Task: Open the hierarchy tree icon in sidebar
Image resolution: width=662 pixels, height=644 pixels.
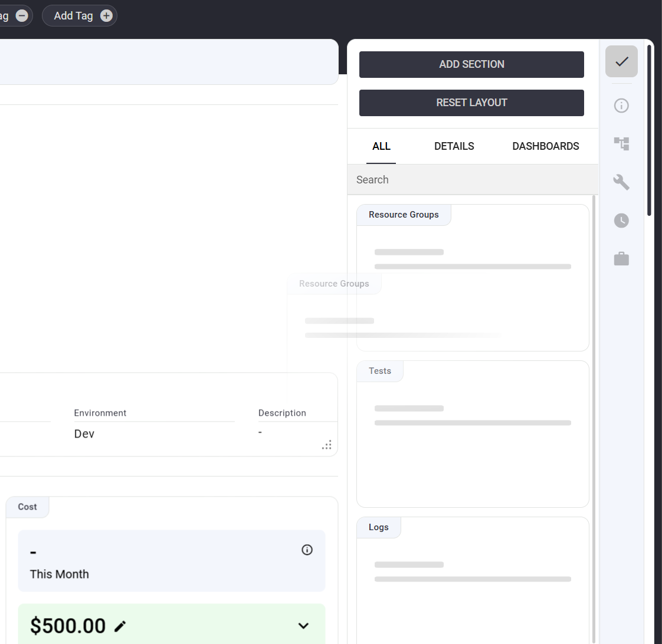Action: pyautogui.click(x=621, y=143)
